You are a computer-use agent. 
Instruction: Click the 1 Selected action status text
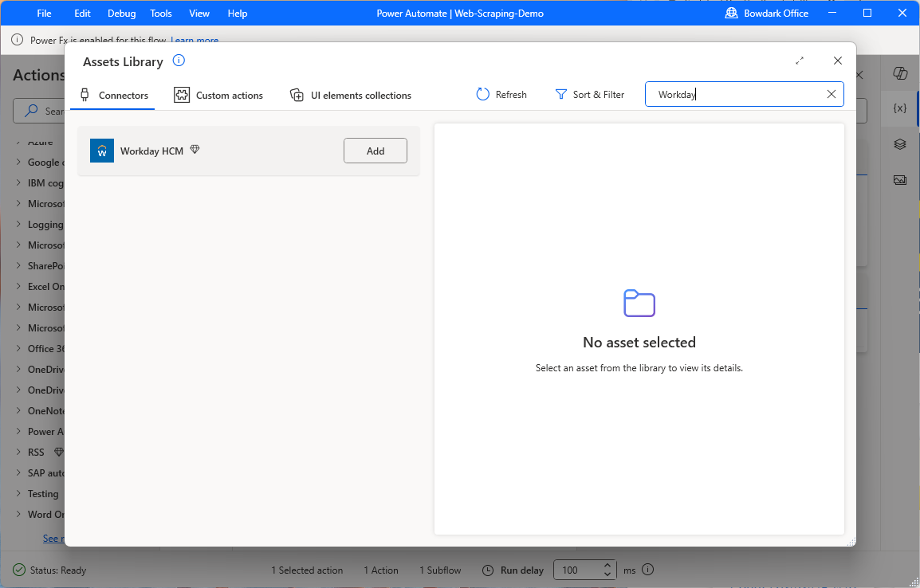tap(307, 570)
